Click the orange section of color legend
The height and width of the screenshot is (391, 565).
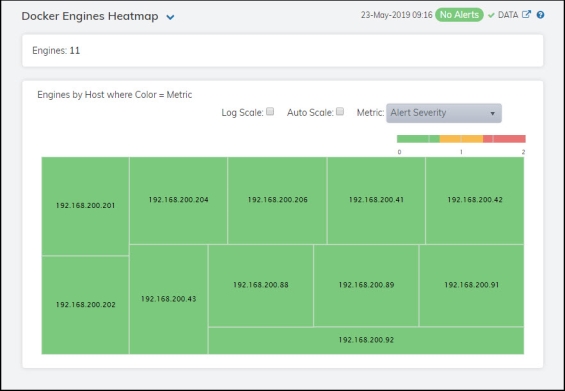(x=461, y=139)
